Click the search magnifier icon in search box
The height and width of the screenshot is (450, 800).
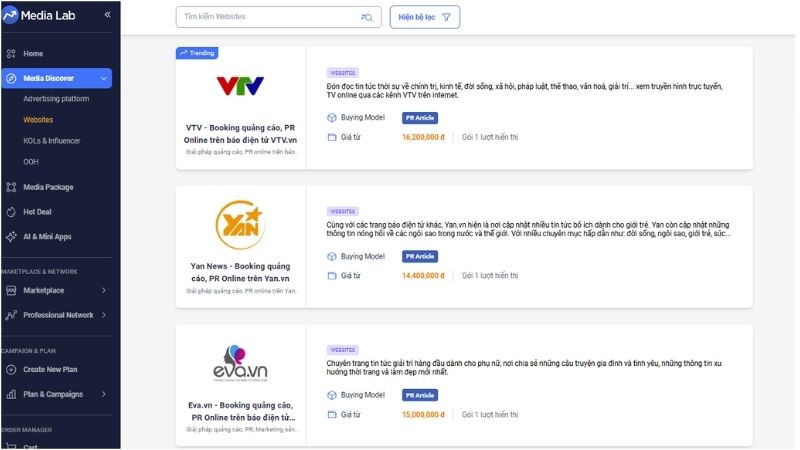[x=367, y=17]
